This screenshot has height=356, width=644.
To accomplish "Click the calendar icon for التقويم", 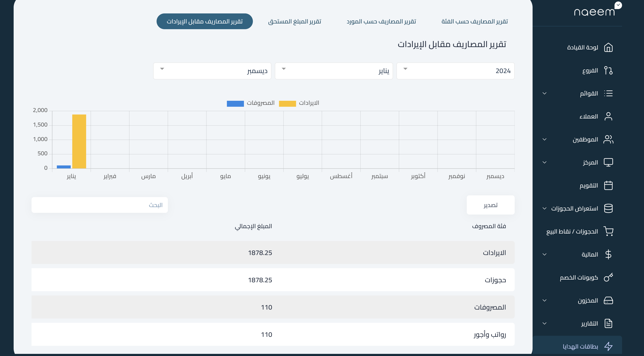I will pyautogui.click(x=608, y=185).
